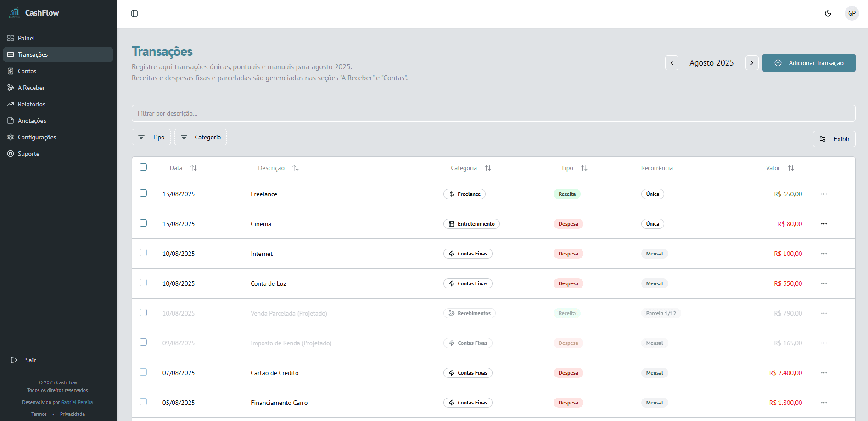Focus the Filtrar por descrição search field

tap(493, 113)
